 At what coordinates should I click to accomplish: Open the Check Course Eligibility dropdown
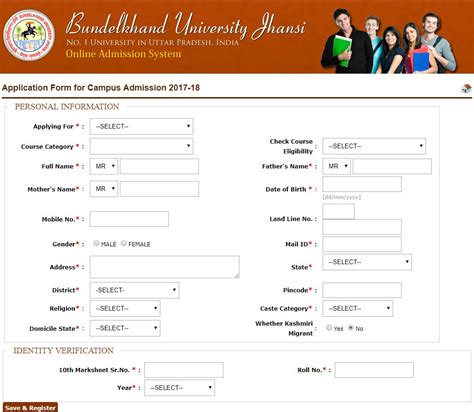374,146
